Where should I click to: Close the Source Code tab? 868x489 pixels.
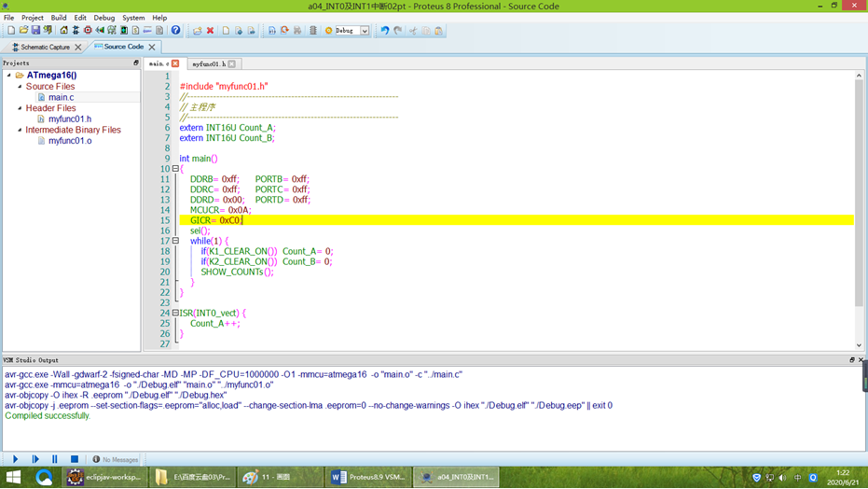coord(152,47)
